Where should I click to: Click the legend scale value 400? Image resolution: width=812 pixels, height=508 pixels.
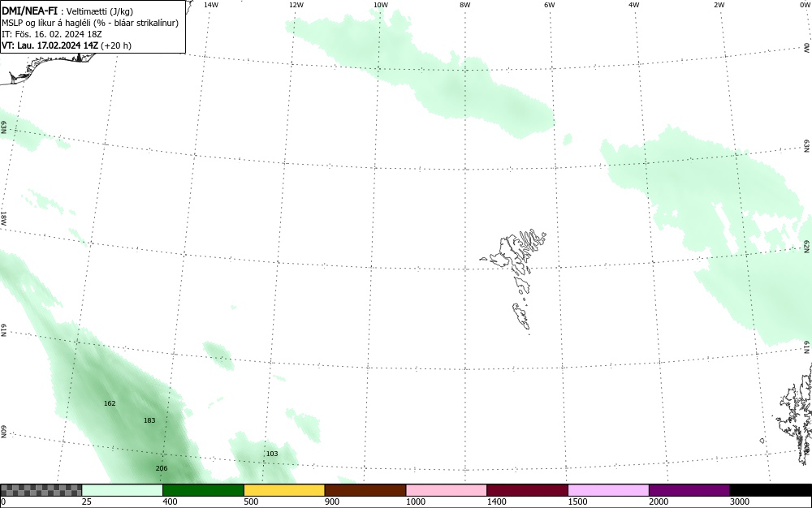[170, 502]
